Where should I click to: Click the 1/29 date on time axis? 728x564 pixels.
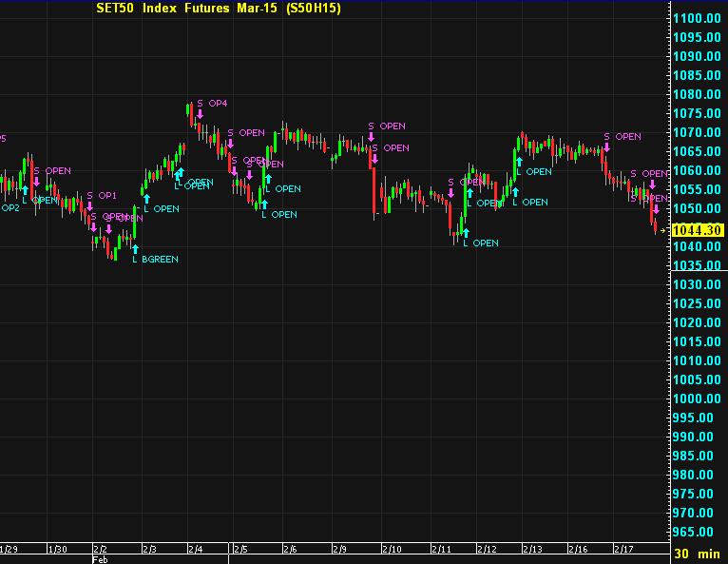click(x=9, y=549)
